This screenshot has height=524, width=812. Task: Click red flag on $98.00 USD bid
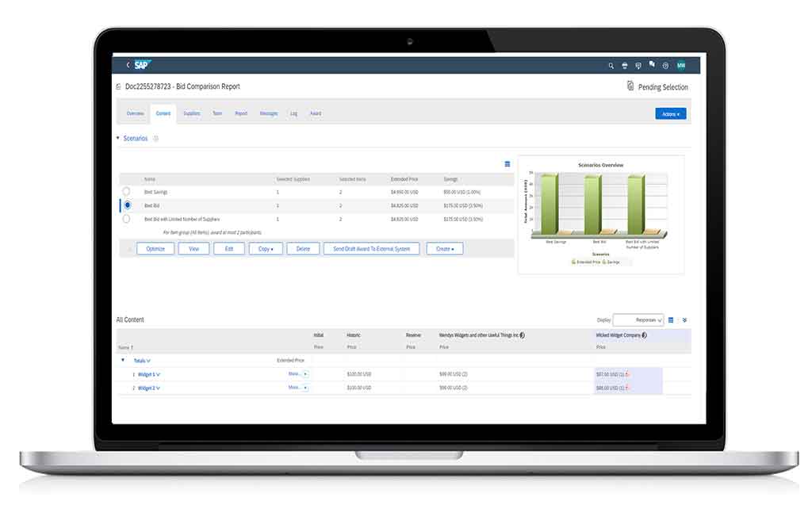point(627,388)
